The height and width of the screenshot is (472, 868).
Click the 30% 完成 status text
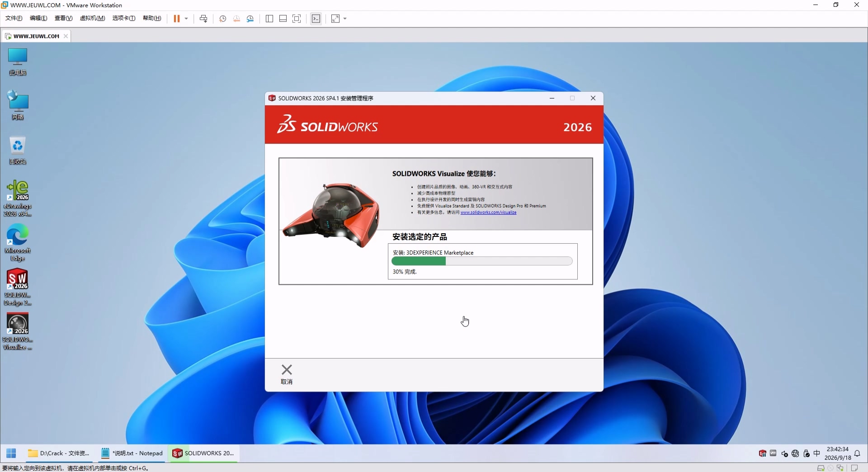click(x=405, y=272)
